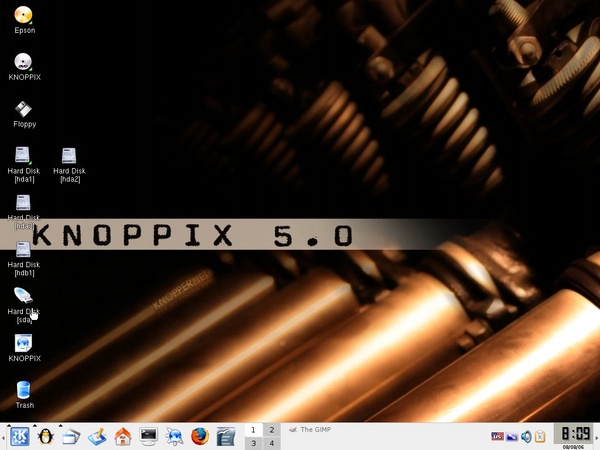Click the US keyboard layout flag
The height and width of the screenshot is (450, 600).
click(496, 437)
